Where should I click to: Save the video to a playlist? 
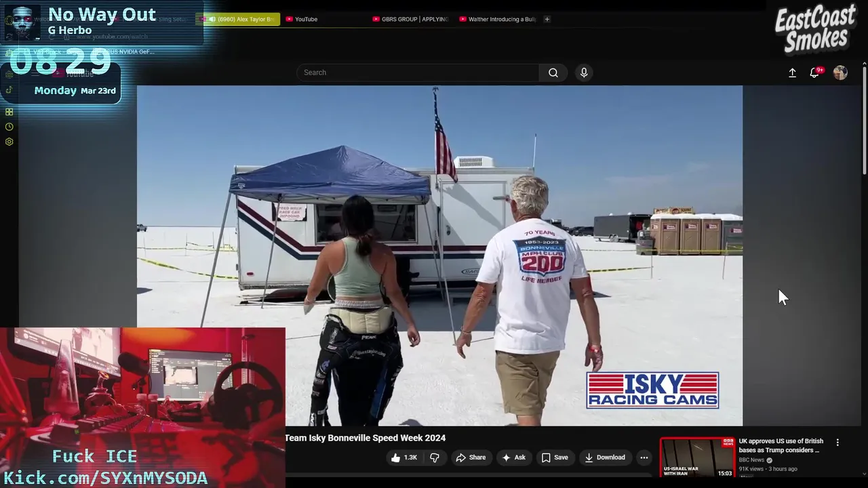pyautogui.click(x=554, y=457)
